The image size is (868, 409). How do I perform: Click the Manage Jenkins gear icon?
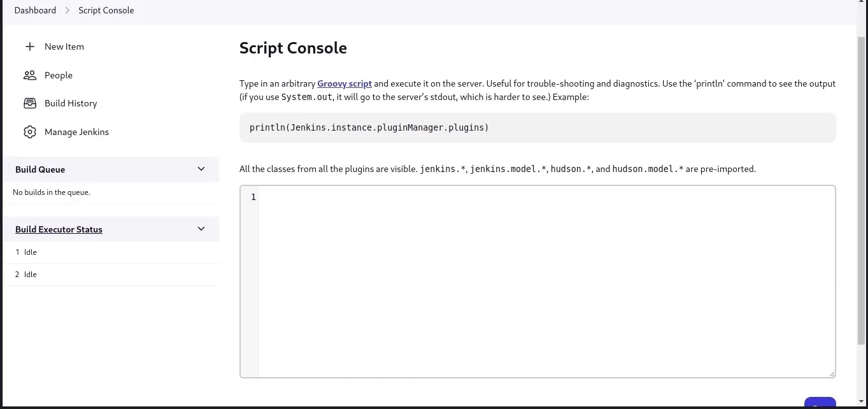tap(29, 132)
